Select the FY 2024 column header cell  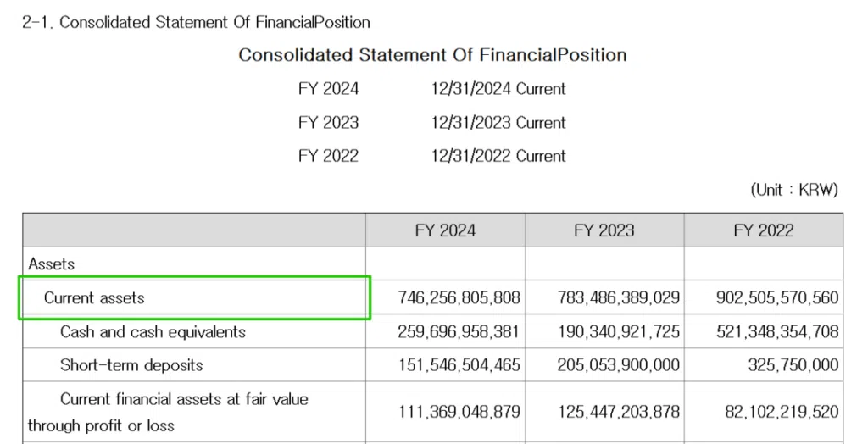[x=445, y=230]
